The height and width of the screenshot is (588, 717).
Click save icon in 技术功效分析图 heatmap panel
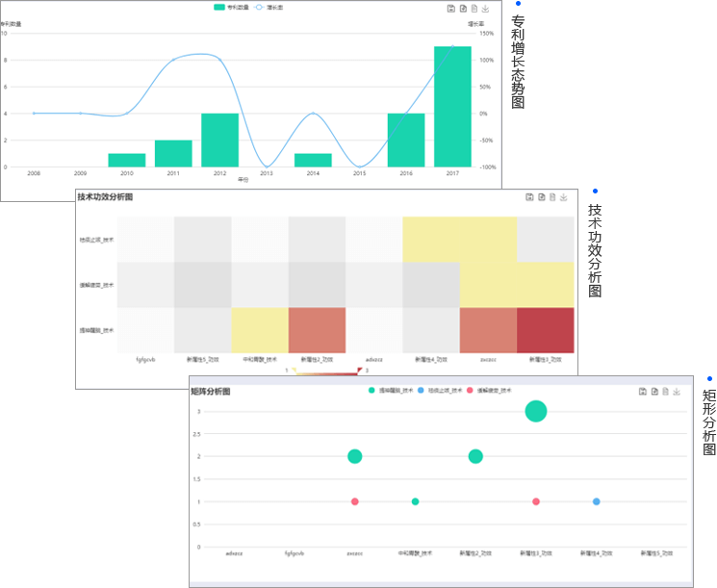click(x=529, y=197)
